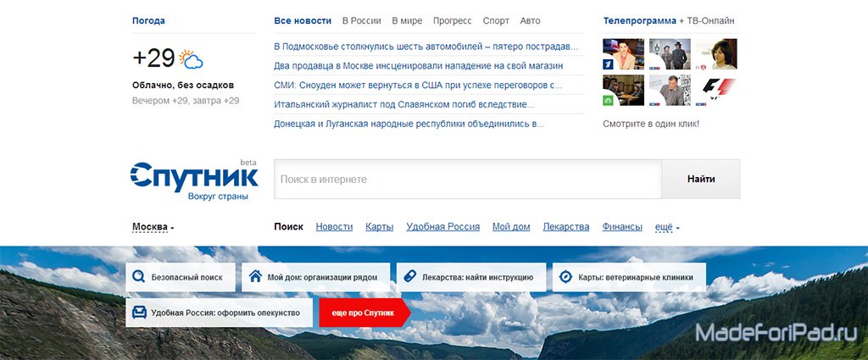Open the Лекарства navigation link
868x360 pixels.
click(565, 227)
